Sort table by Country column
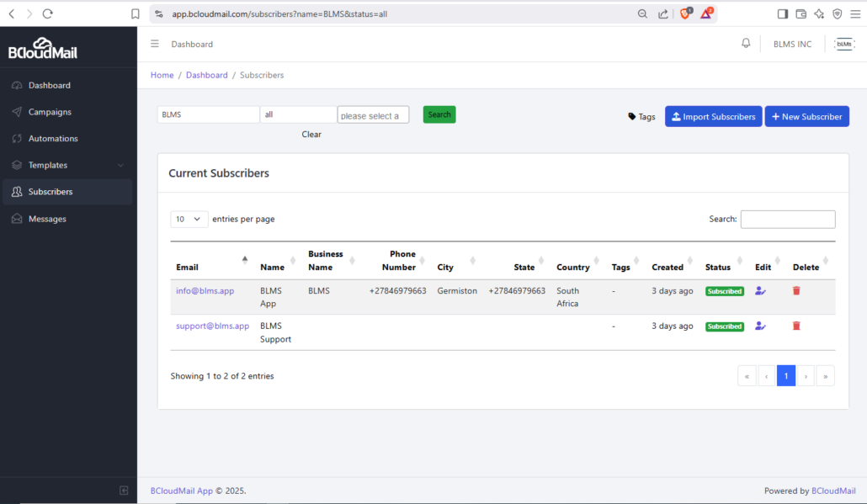Screen dimensions: 867x504 pyautogui.click(x=578, y=260)
